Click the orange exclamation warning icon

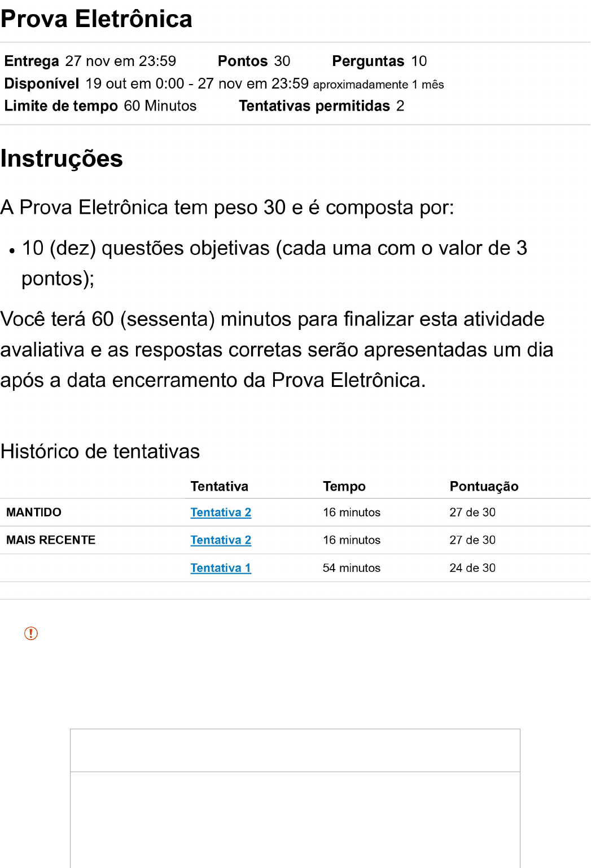point(31,633)
